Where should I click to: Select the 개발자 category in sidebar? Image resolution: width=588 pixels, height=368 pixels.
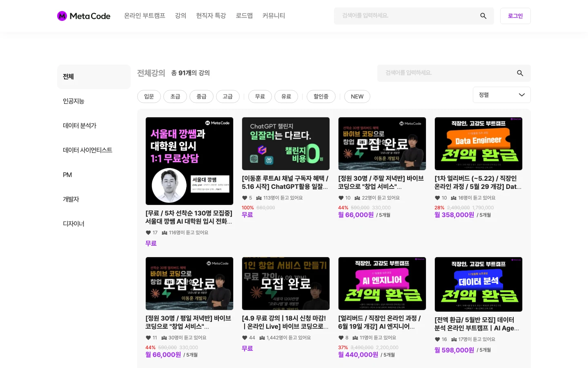[x=94, y=199]
